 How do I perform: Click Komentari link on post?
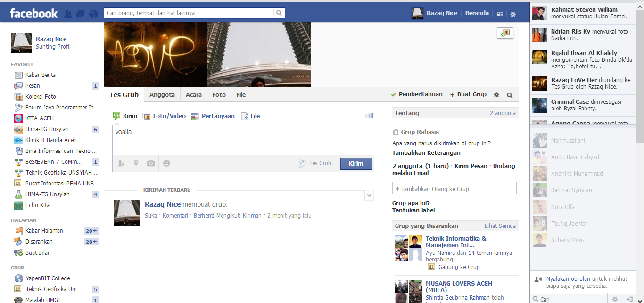[x=175, y=216]
